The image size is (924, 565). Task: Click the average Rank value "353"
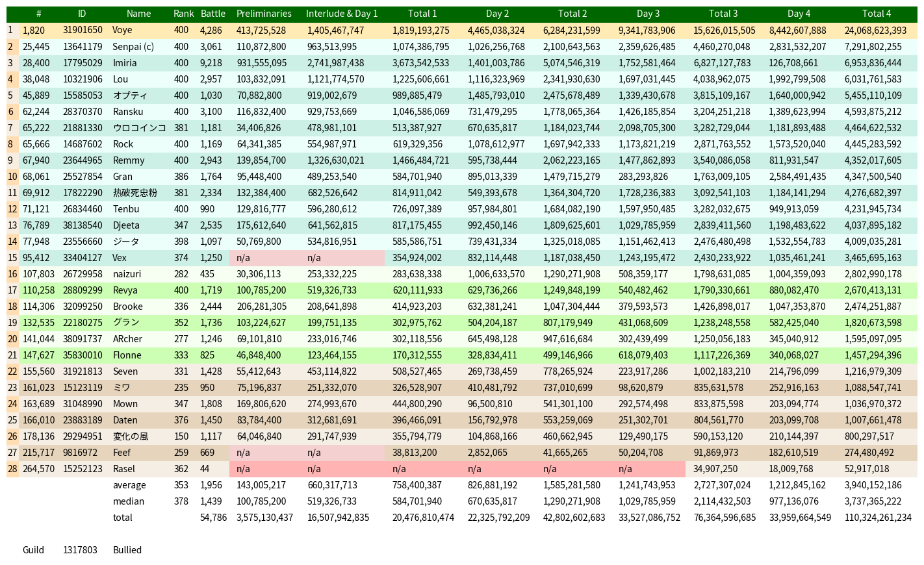pos(181,485)
